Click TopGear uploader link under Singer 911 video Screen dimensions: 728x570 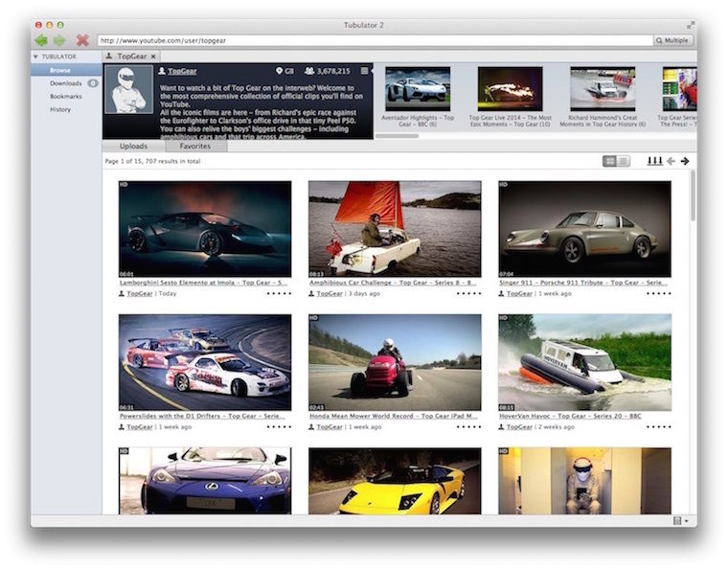(519, 293)
